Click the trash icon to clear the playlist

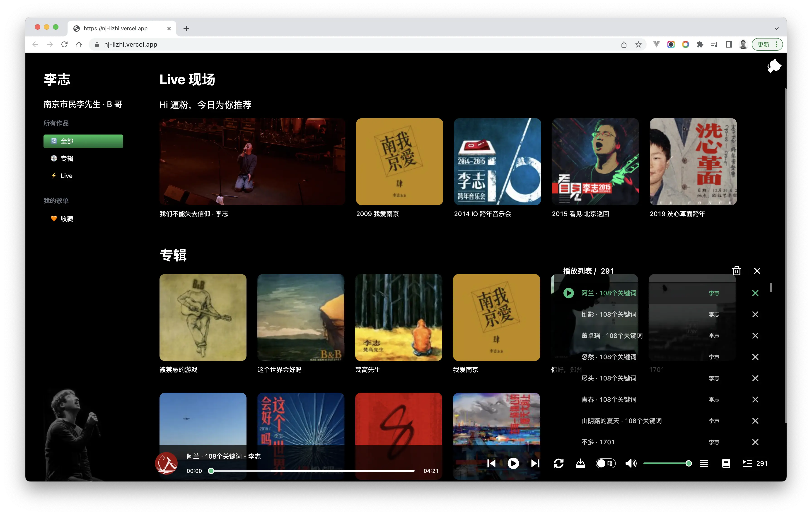tap(737, 271)
